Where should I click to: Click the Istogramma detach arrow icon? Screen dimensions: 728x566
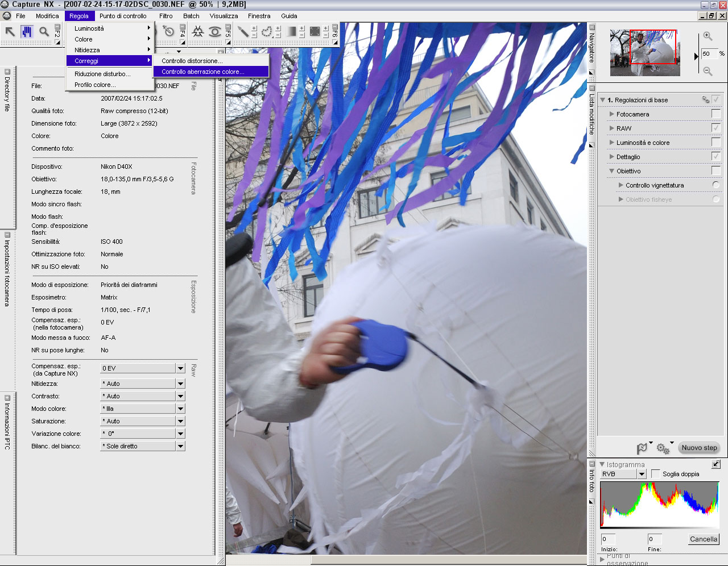click(716, 464)
